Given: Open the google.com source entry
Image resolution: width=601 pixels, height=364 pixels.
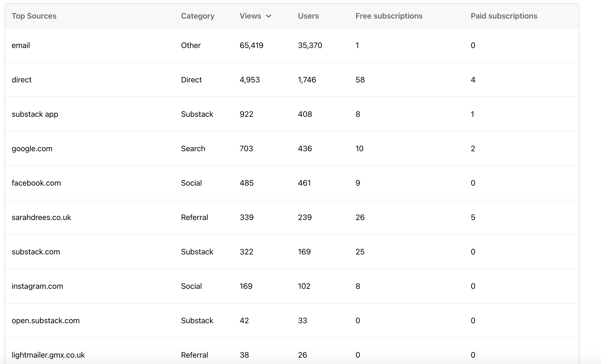Looking at the screenshot, I should tap(32, 148).
